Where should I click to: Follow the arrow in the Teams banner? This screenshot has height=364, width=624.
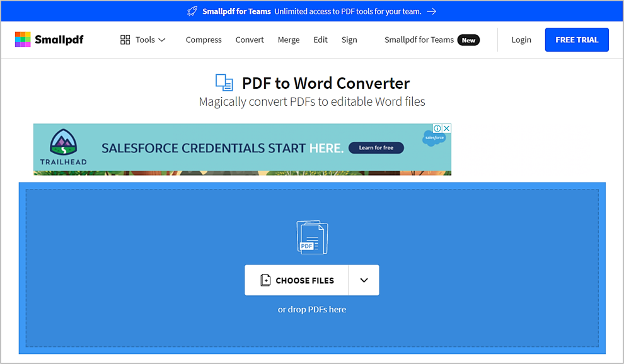[431, 11]
